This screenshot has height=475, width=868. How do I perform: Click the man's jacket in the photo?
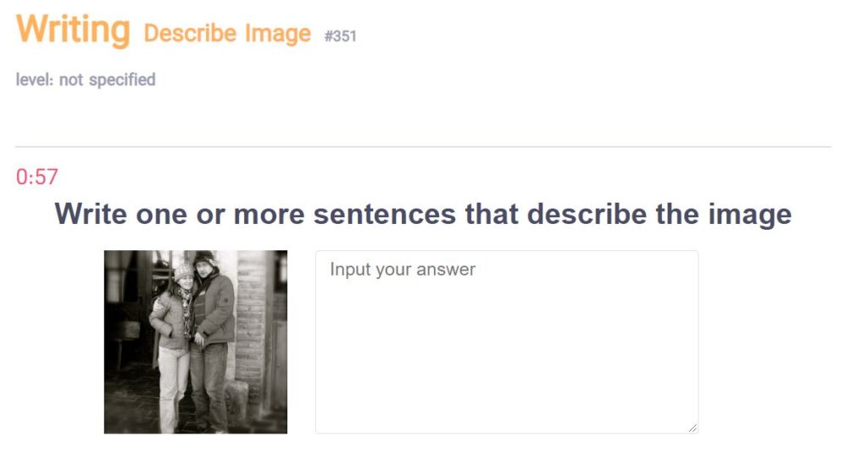[x=214, y=310]
